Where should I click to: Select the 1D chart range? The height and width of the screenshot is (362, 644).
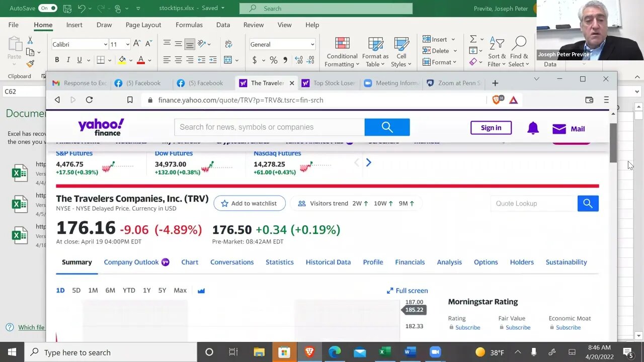pos(60,291)
